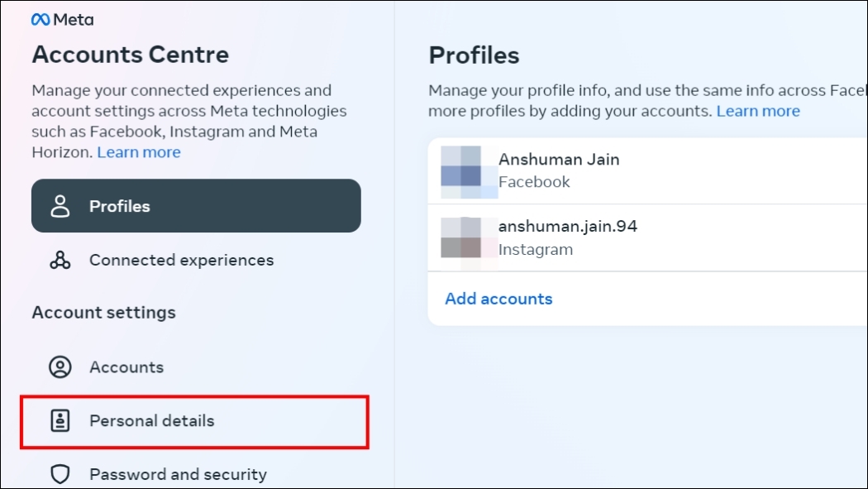The width and height of the screenshot is (868, 489).
Task: Open Connected experiences settings
Action: click(183, 260)
